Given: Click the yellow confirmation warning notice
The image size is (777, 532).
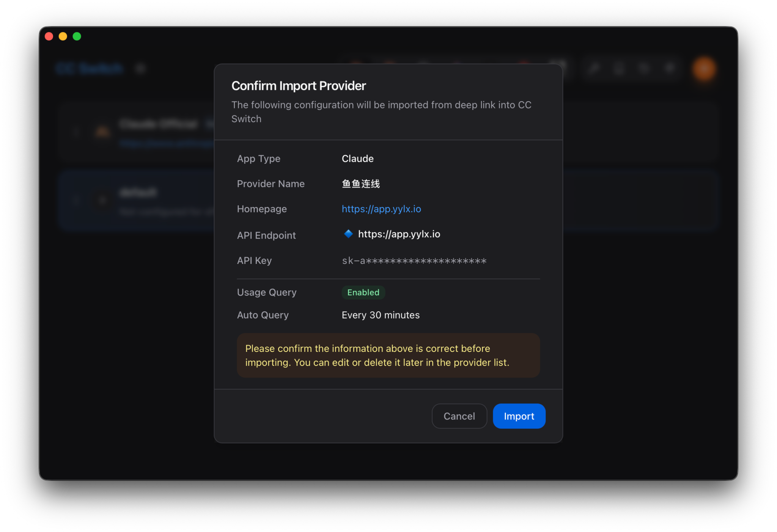Looking at the screenshot, I should coord(388,355).
